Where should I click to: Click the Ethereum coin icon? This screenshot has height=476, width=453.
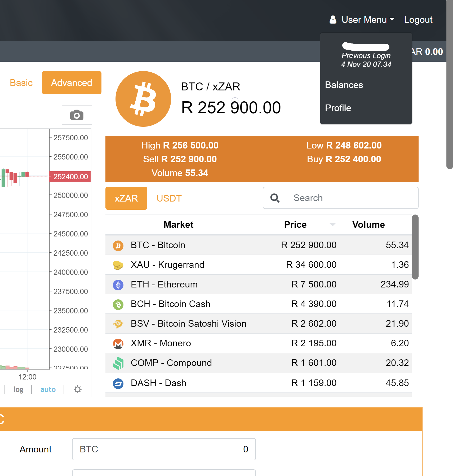118,285
